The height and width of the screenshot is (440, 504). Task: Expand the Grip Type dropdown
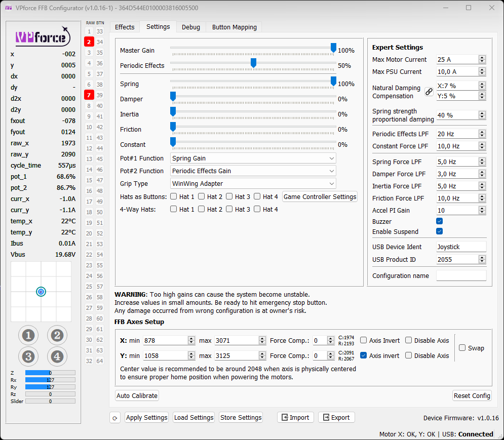(x=253, y=184)
